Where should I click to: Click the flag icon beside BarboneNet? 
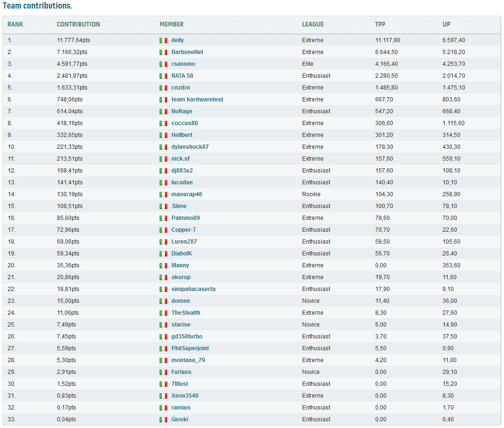tap(163, 53)
